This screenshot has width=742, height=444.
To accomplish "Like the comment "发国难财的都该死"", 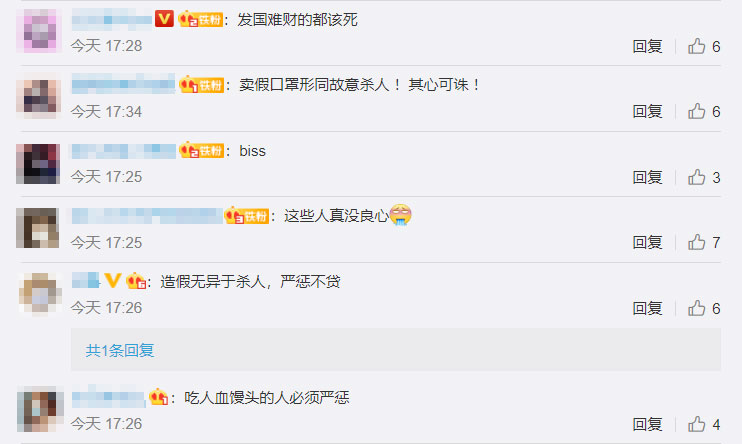I will [697, 46].
